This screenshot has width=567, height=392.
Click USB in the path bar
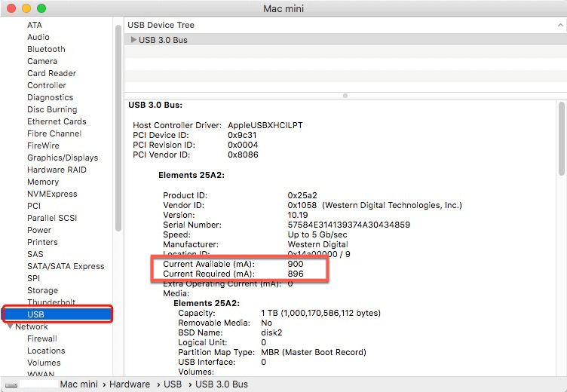[x=173, y=384]
